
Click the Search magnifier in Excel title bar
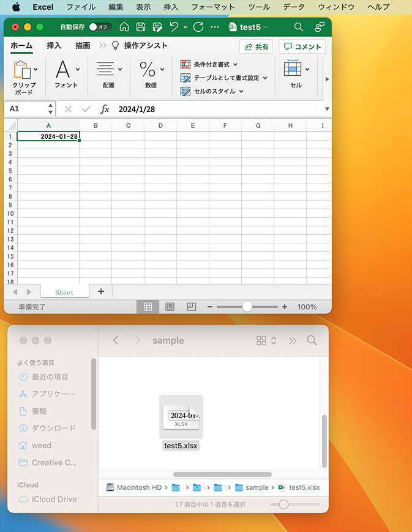pos(299,27)
